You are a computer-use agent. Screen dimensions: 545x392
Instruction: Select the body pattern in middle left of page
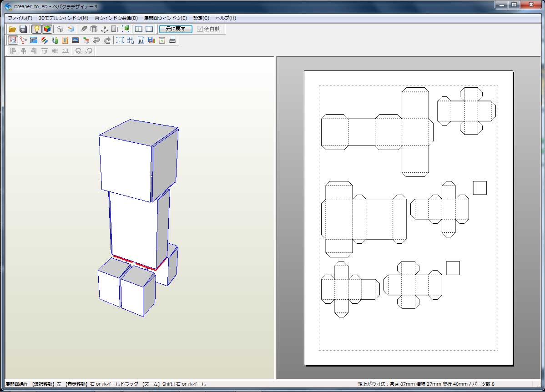pyautogui.click(x=364, y=219)
